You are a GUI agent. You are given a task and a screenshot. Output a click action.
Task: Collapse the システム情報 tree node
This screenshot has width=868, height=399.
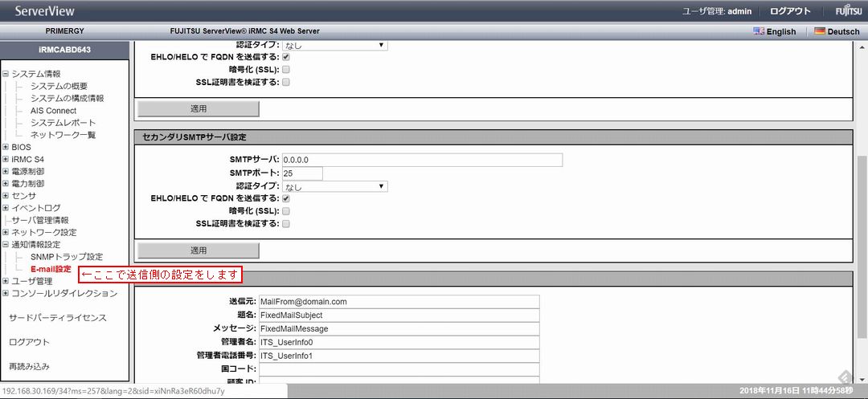coord(6,74)
